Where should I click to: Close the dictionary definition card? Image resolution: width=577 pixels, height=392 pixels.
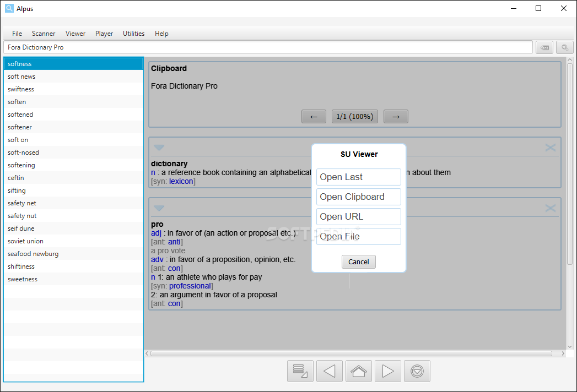550,148
